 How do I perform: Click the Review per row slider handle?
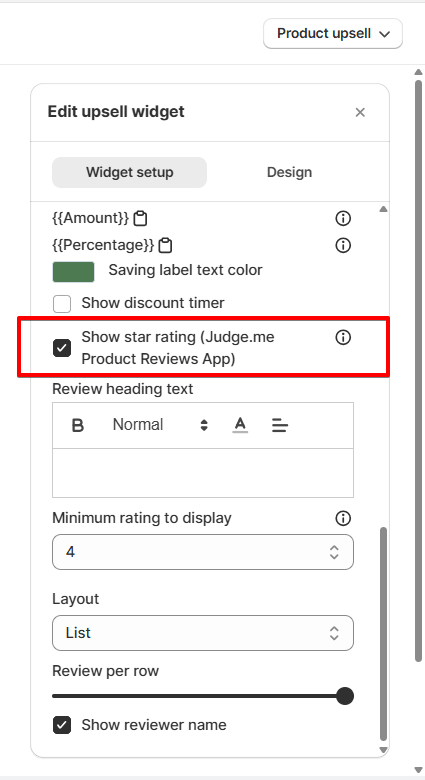tap(344, 696)
